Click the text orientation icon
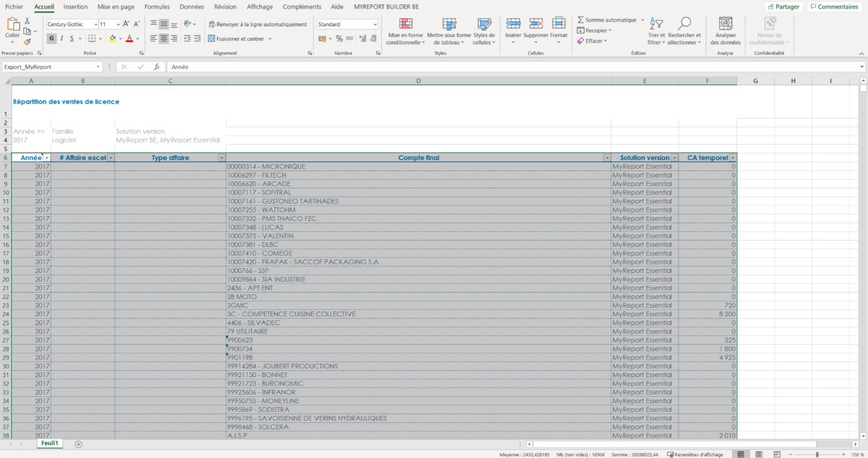Image resolution: width=868 pixels, height=458 pixels. pyautogui.click(x=187, y=24)
